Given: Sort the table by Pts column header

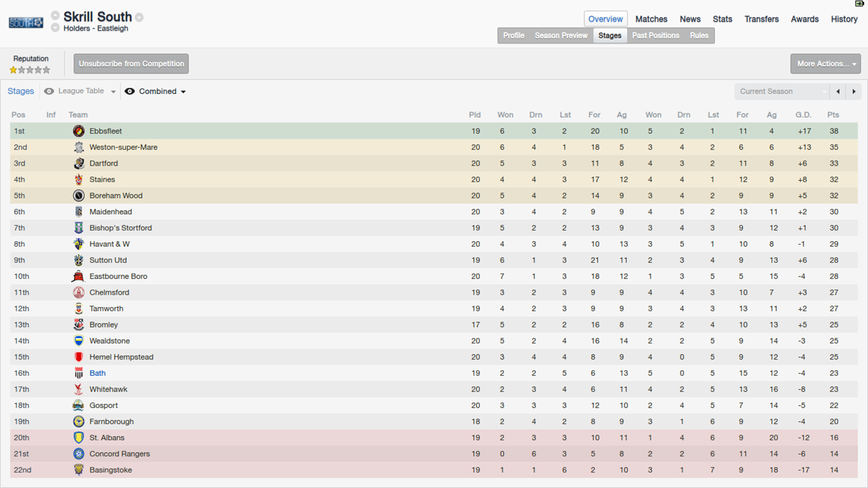Looking at the screenshot, I should [x=833, y=115].
